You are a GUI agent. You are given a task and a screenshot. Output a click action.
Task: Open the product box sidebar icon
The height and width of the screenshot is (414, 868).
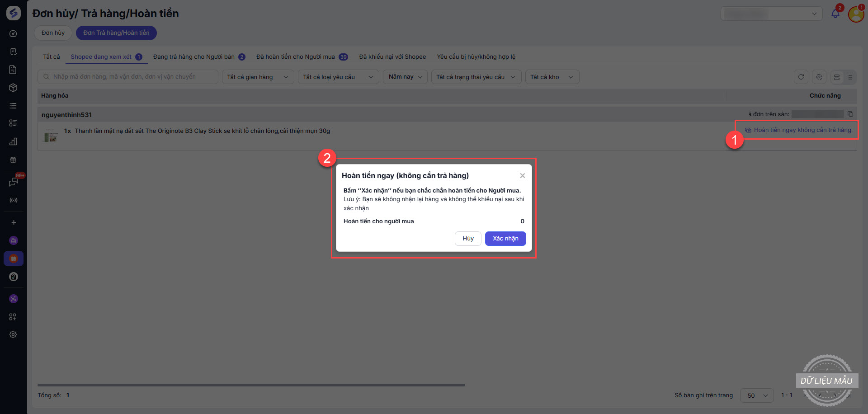[13, 88]
